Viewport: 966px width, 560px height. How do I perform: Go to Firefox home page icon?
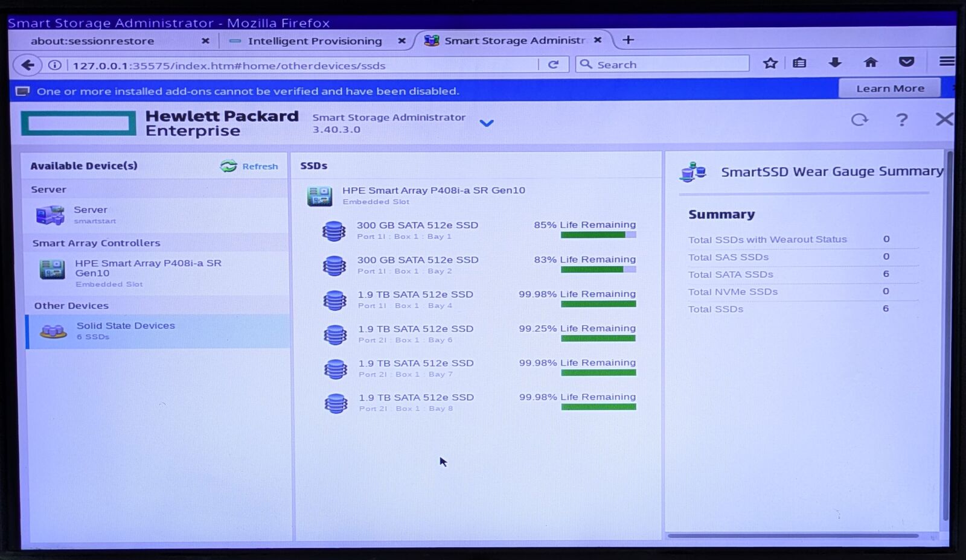click(871, 63)
